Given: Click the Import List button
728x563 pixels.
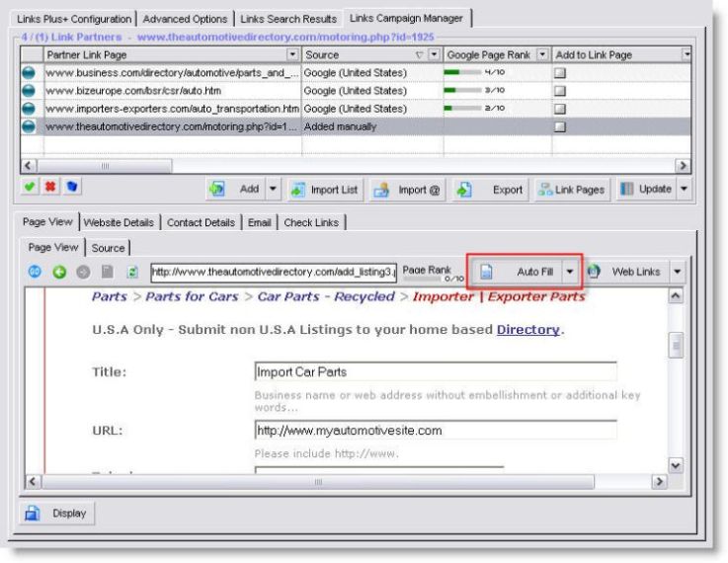Looking at the screenshot, I should click(x=325, y=190).
